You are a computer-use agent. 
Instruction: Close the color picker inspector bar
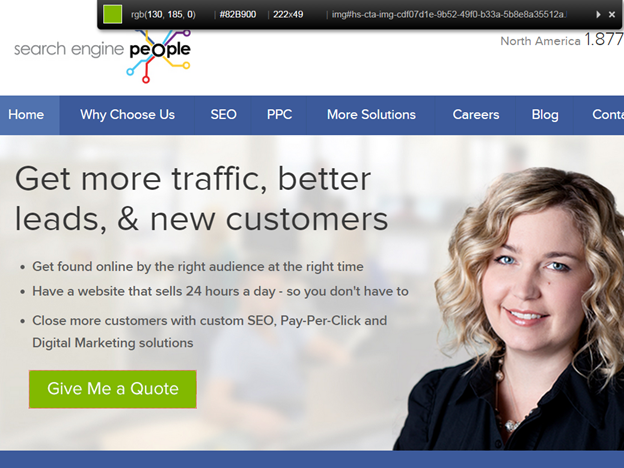click(x=612, y=15)
